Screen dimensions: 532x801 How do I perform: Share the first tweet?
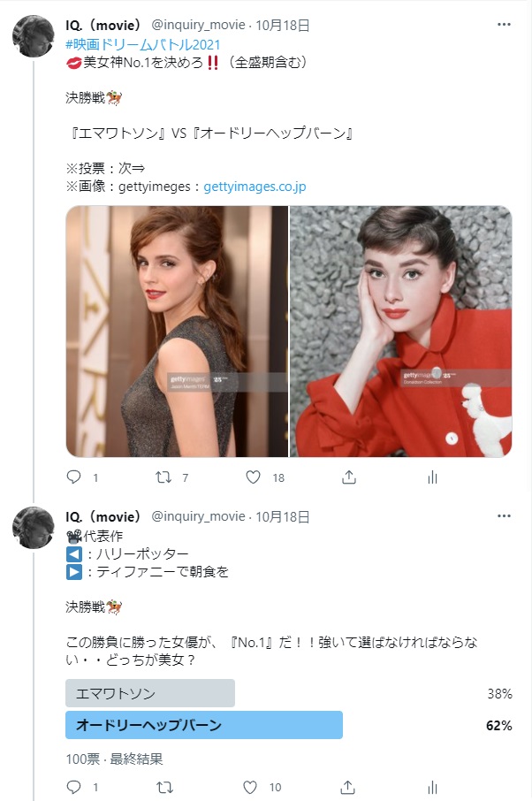point(349,477)
